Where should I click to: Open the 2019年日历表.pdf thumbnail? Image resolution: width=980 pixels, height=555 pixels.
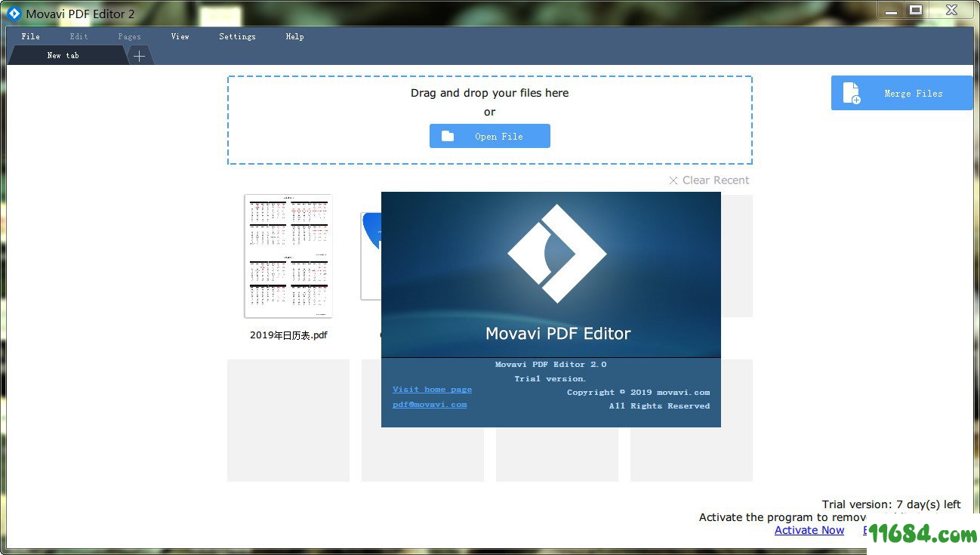tap(288, 256)
